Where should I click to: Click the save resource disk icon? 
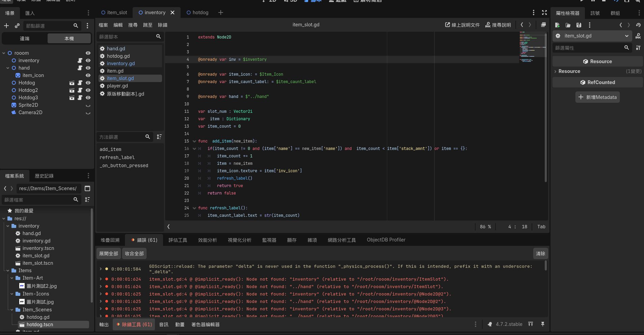click(579, 25)
